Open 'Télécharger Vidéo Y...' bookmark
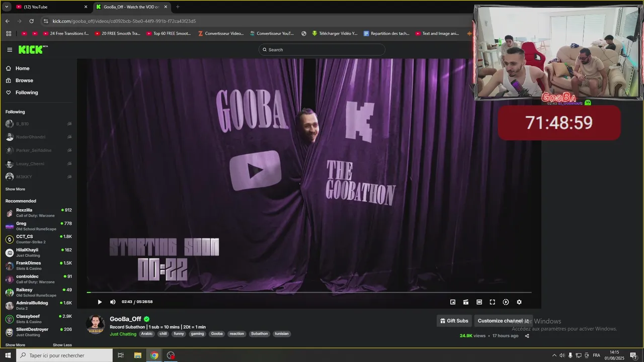The width and height of the screenshot is (644, 362). (334, 34)
